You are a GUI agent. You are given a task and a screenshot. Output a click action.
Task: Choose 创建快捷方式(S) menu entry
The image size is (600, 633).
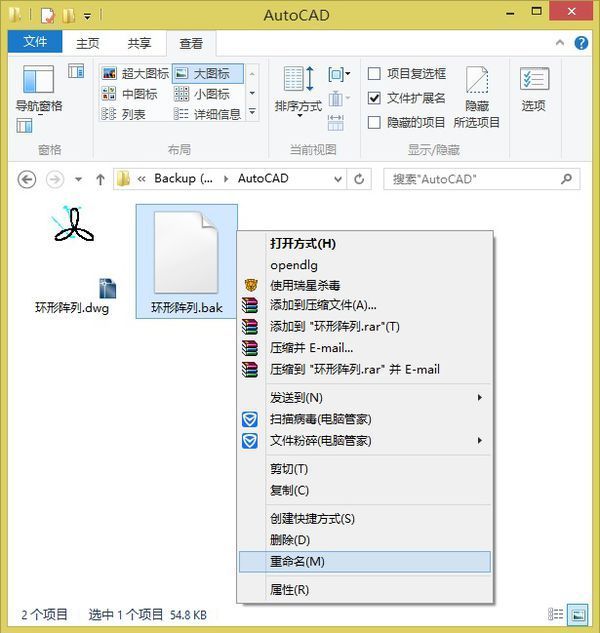[x=365, y=519]
